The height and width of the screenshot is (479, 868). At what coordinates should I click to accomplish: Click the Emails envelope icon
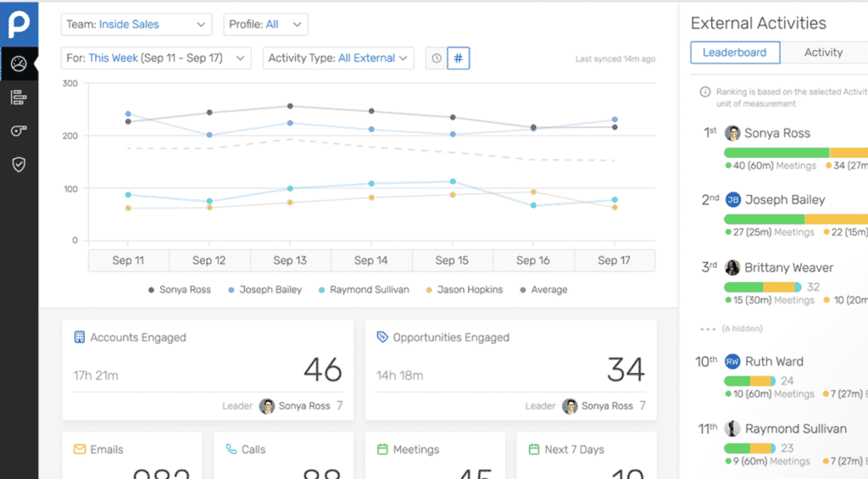coord(80,449)
